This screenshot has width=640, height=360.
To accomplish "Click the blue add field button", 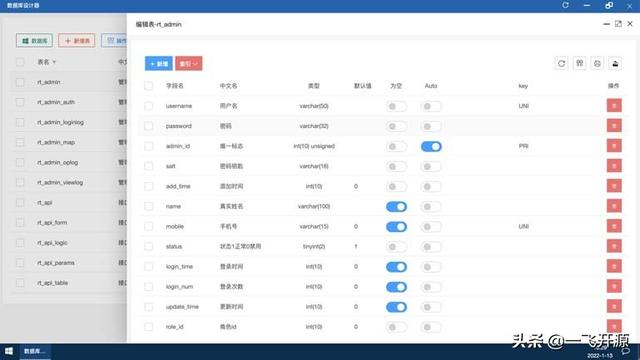I will click(x=159, y=64).
